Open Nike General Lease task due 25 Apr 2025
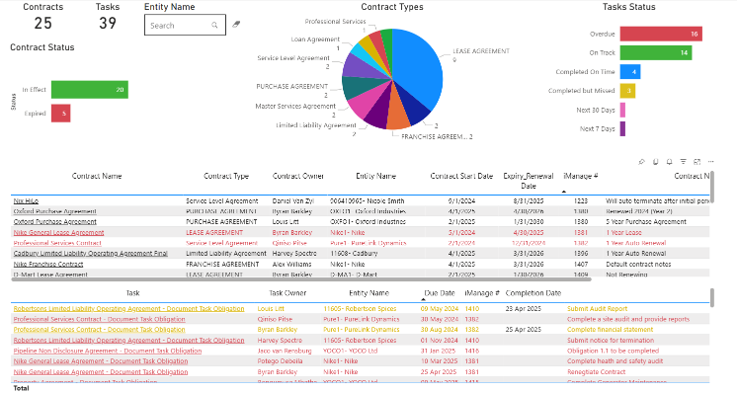 (x=101, y=372)
